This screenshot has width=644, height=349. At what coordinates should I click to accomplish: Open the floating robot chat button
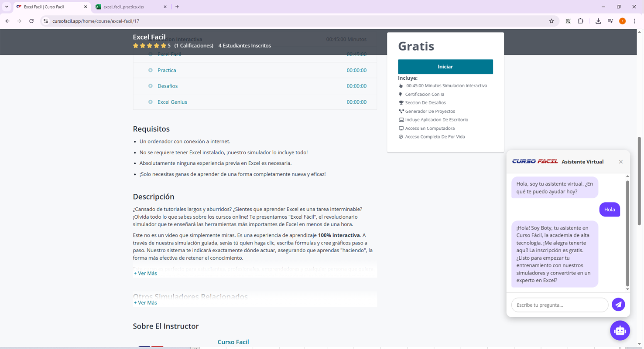pyautogui.click(x=620, y=331)
